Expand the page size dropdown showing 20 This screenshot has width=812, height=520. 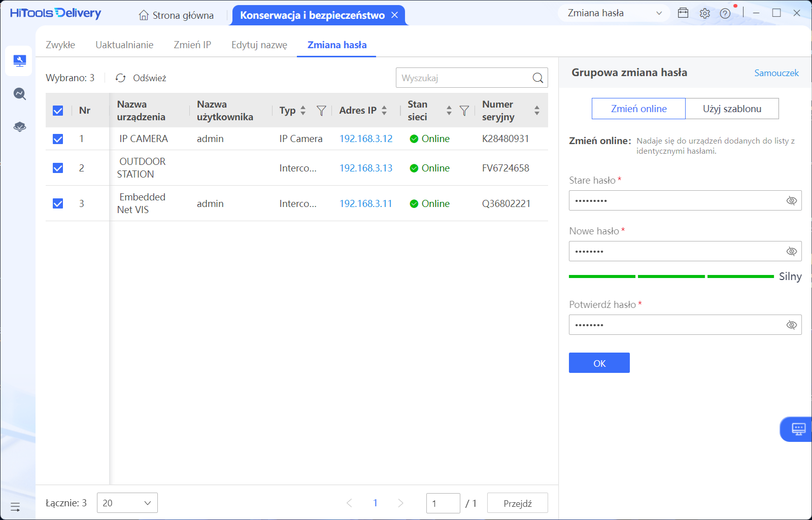coord(127,503)
